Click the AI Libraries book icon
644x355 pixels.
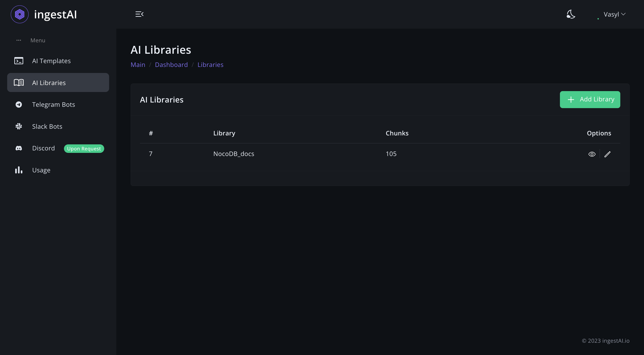pyautogui.click(x=19, y=83)
